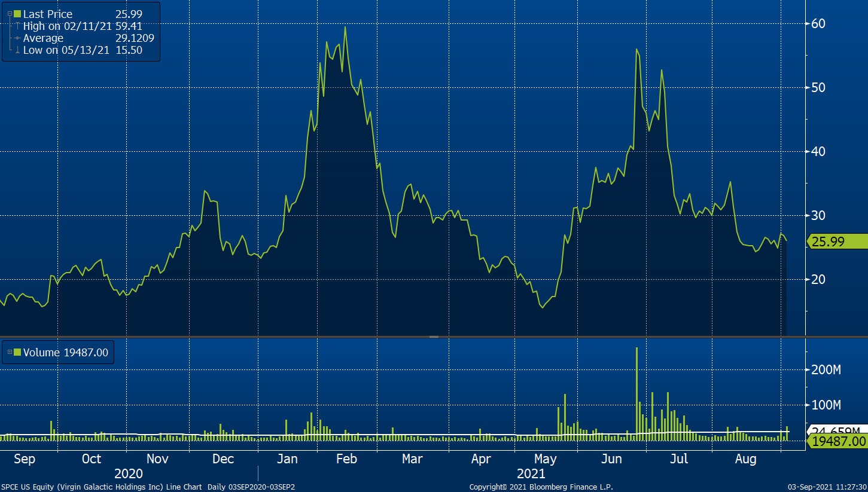Click the 59.41 high value

[129, 26]
